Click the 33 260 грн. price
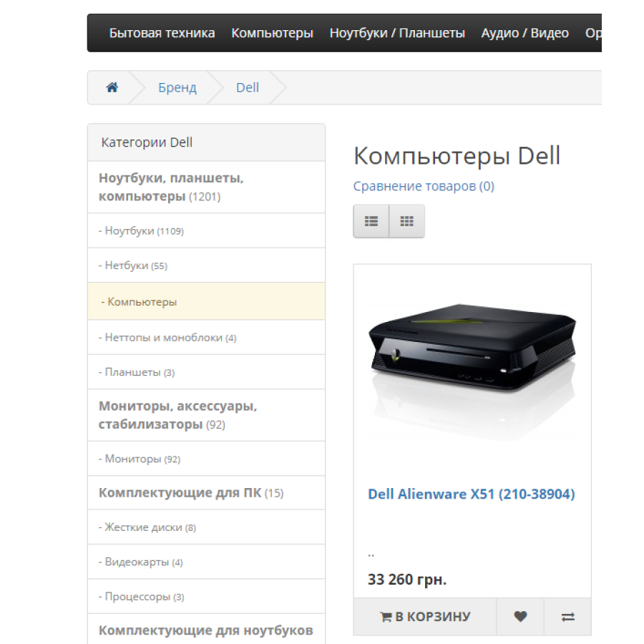The image size is (644, 644). (407, 580)
